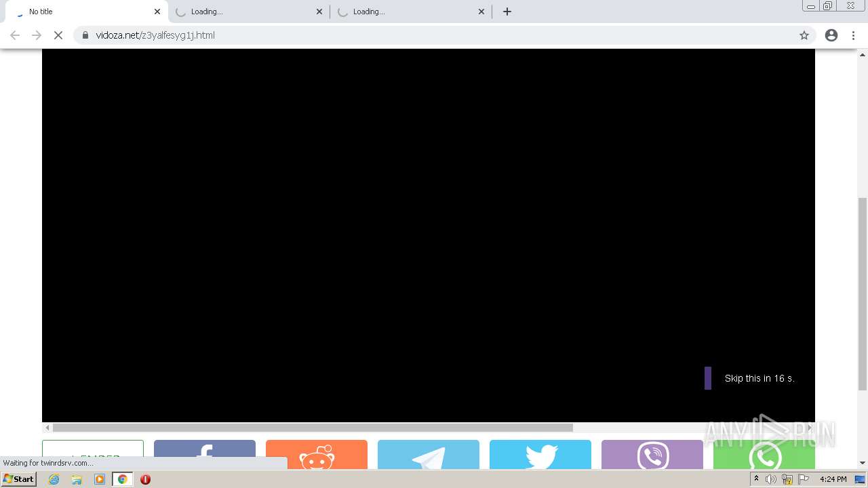Click the black video player area
The width and height of the screenshot is (868, 488).
[x=429, y=235]
